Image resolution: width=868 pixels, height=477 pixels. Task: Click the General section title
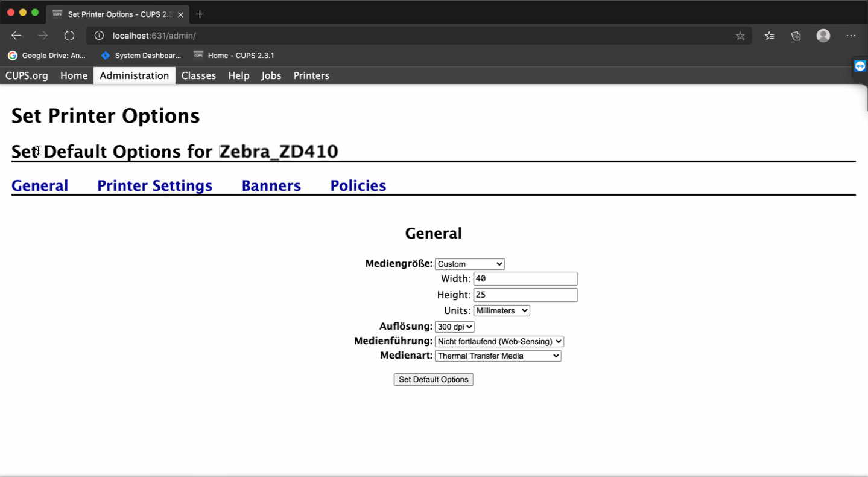point(434,233)
